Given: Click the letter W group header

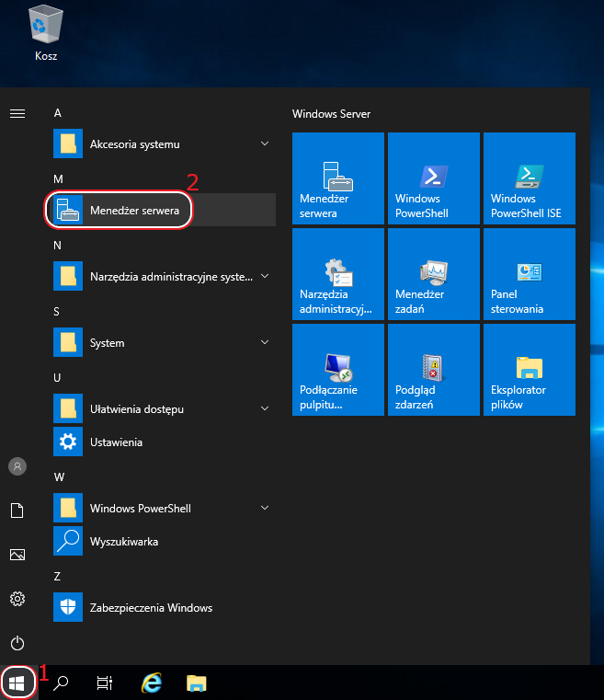Looking at the screenshot, I should (59, 477).
